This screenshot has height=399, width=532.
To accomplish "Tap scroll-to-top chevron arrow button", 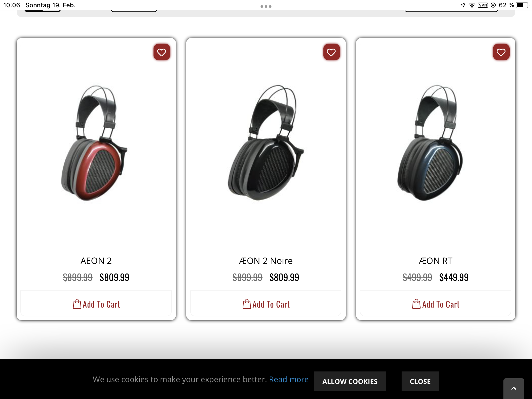I will 514,388.
